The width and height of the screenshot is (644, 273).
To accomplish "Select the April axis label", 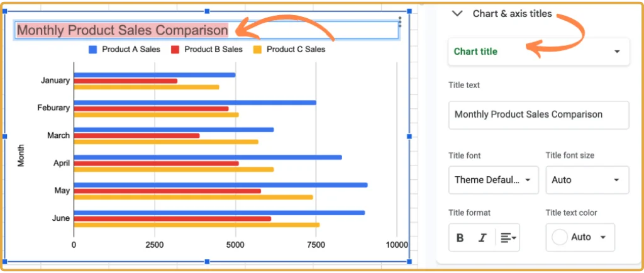I will [x=61, y=162].
